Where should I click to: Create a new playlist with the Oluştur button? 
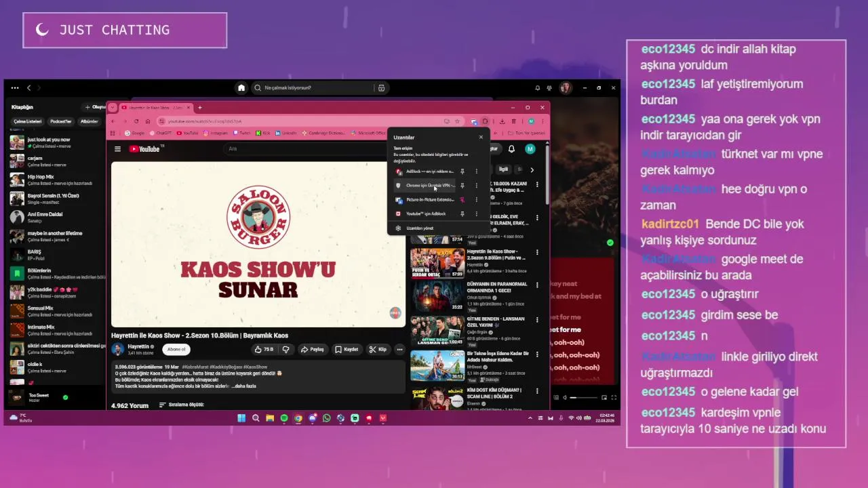[x=95, y=107]
